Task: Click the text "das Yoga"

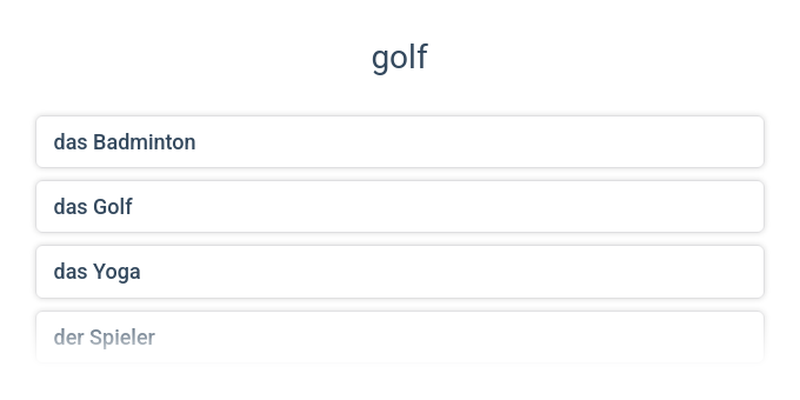Action: tap(97, 272)
